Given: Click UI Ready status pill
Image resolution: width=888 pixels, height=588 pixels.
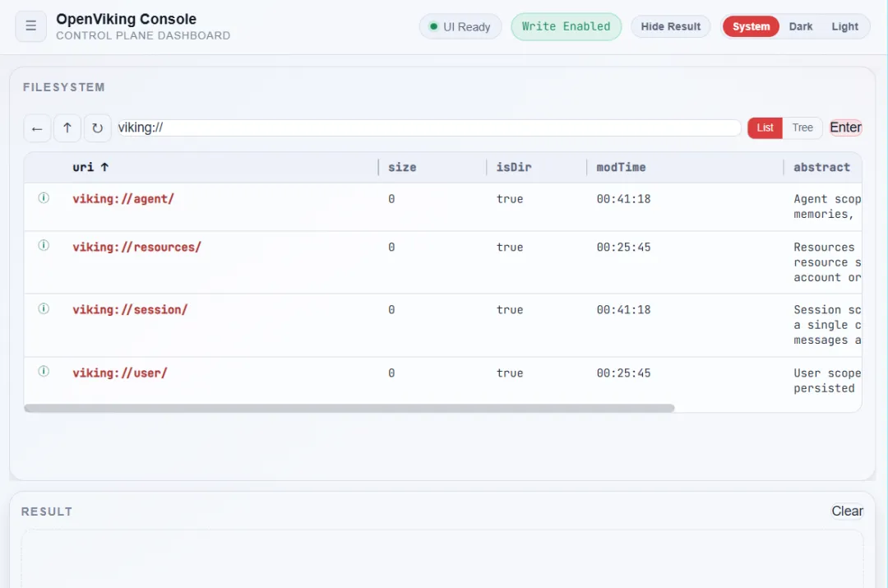Looking at the screenshot, I should tap(460, 26).
